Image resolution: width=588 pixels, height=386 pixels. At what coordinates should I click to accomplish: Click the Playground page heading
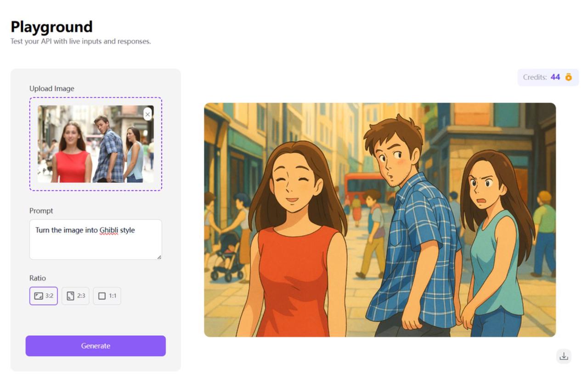pyautogui.click(x=51, y=27)
